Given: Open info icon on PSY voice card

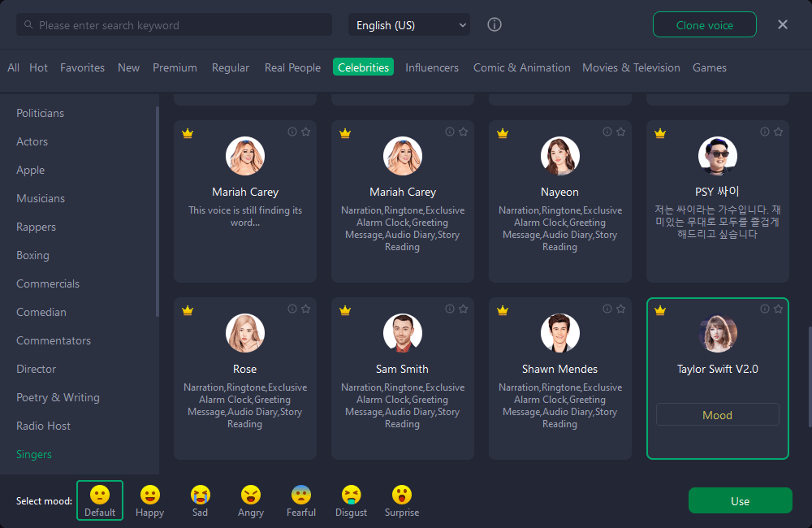Looking at the screenshot, I should click(x=764, y=132).
